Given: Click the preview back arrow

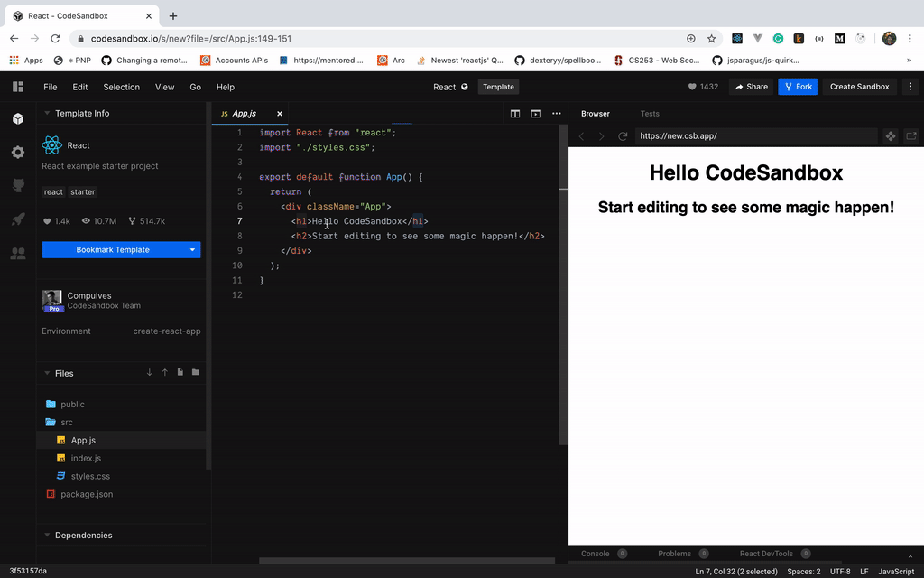Looking at the screenshot, I should (x=582, y=136).
